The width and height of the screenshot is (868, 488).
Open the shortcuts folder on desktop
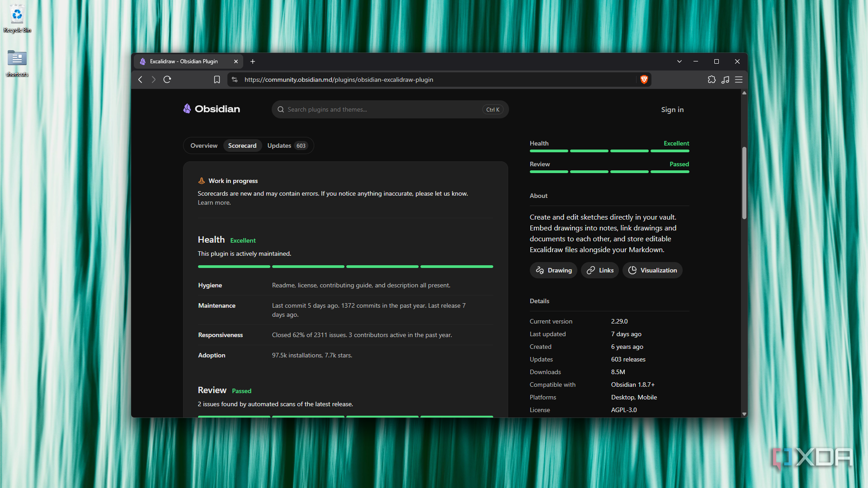[17, 63]
